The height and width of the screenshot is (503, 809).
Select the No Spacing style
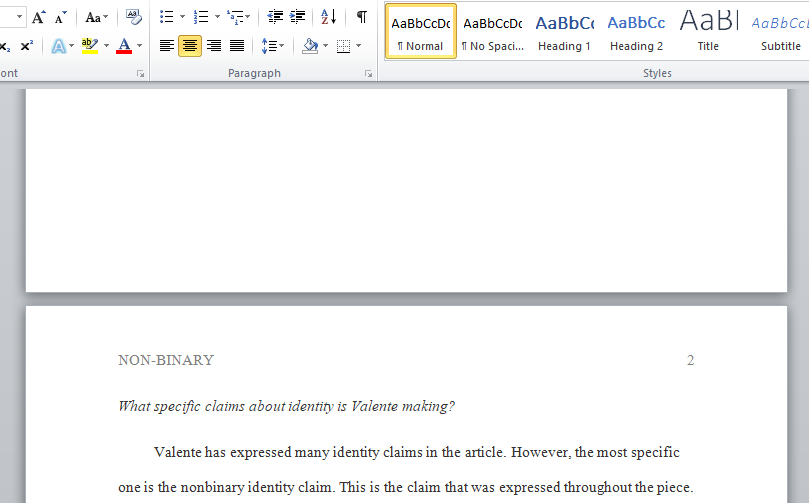click(493, 31)
